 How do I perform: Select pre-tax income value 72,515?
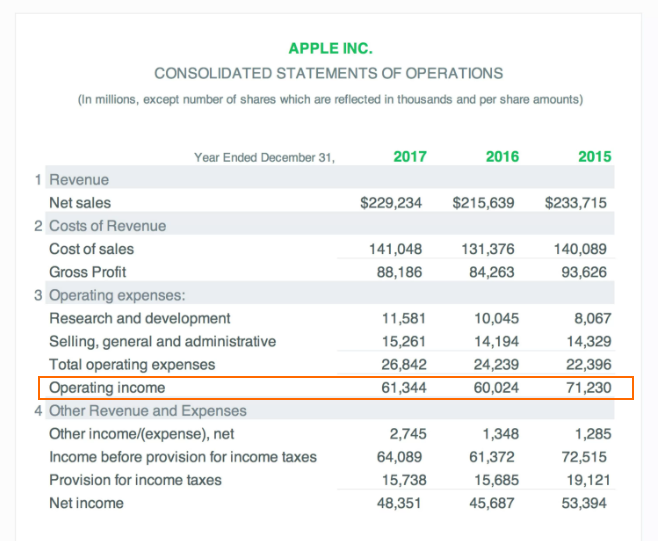[x=584, y=457]
